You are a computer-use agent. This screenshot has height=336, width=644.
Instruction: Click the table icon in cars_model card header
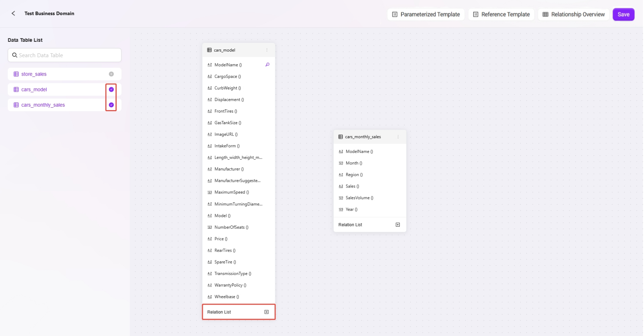click(209, 50)
